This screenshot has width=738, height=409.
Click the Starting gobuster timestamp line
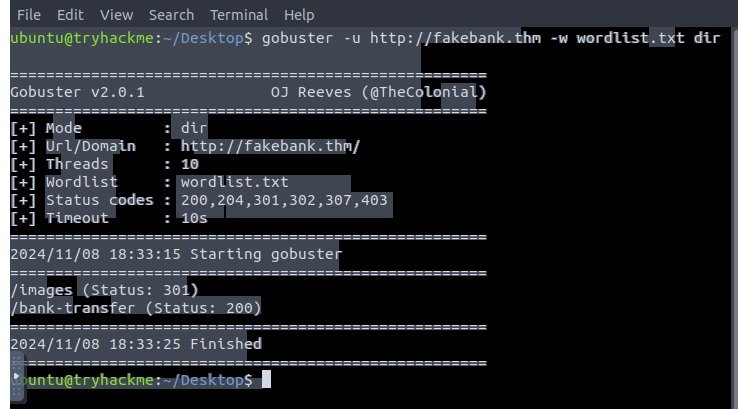176,254
